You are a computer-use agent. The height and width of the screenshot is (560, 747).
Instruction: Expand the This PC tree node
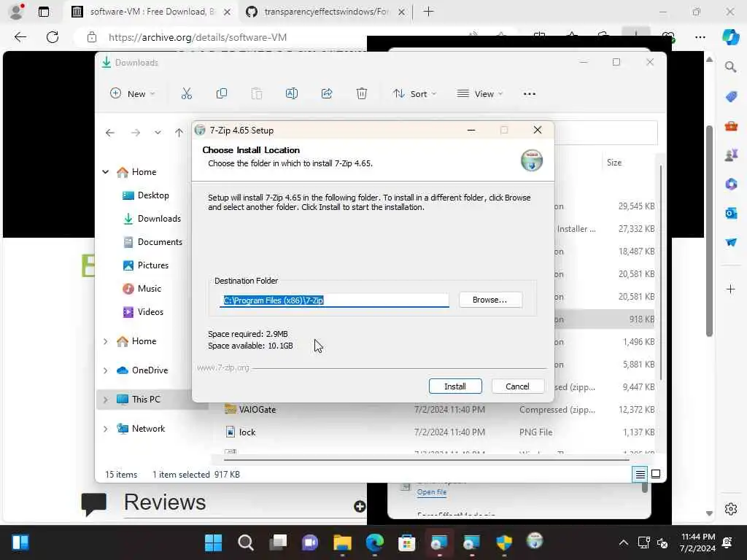point(106,400)
